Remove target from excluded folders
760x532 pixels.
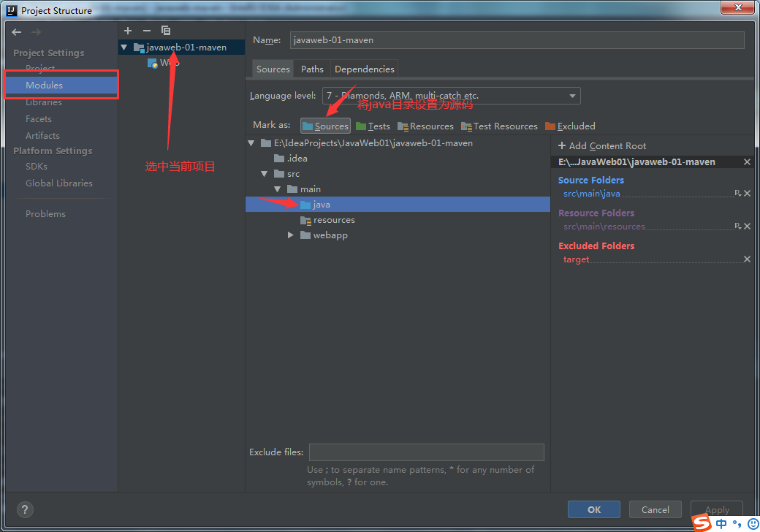(747, 259)
